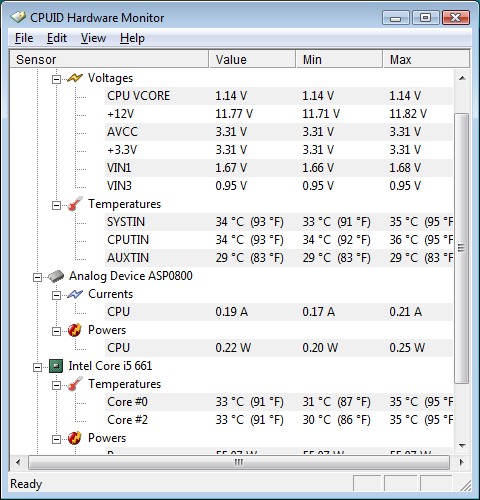The width and height of the screenshot is (480, 500).
Task: Click the Powers flame icon under Analog Device
Action: [75, 330]
